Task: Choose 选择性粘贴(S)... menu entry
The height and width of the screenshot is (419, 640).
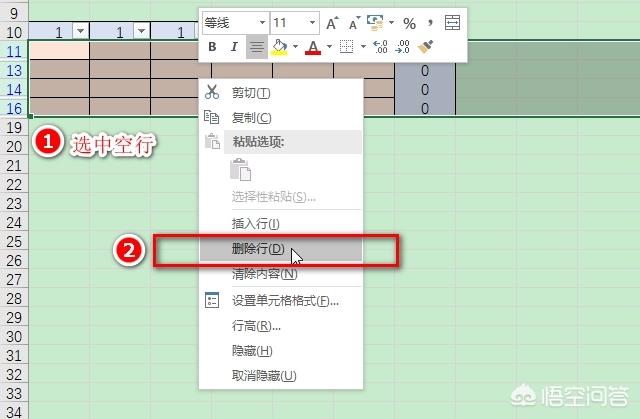Action: click(x=281, y=197)
